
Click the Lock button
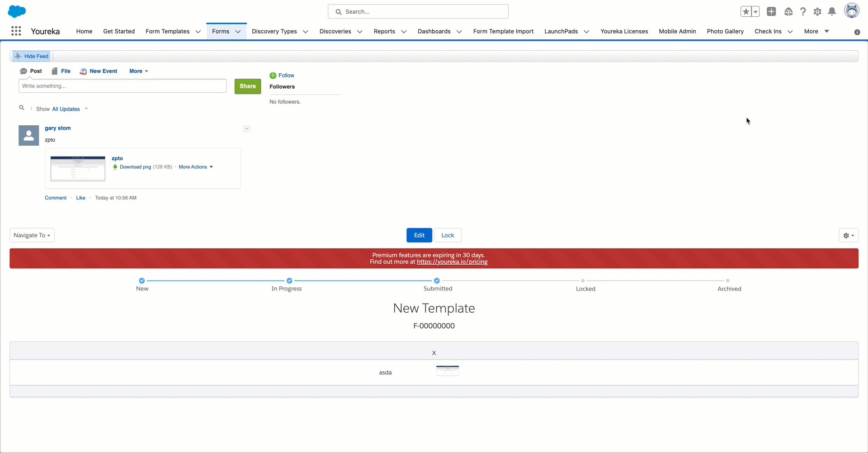448,235
